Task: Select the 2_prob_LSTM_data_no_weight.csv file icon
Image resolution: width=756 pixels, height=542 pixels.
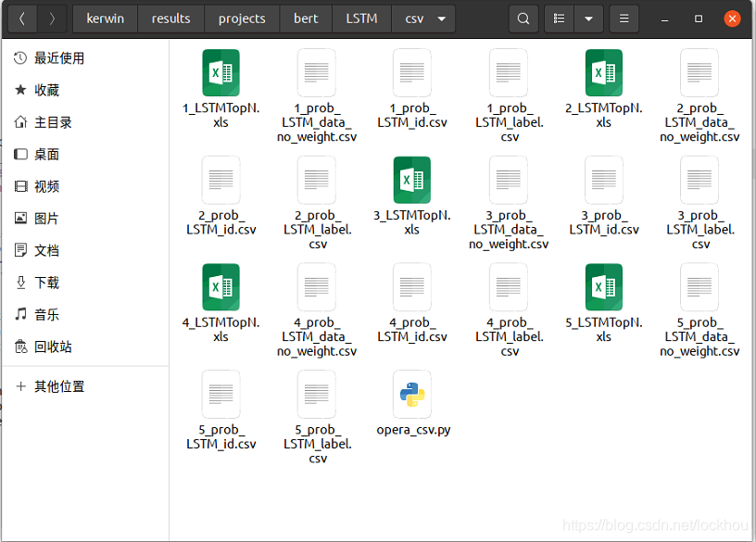Action: 699,72
